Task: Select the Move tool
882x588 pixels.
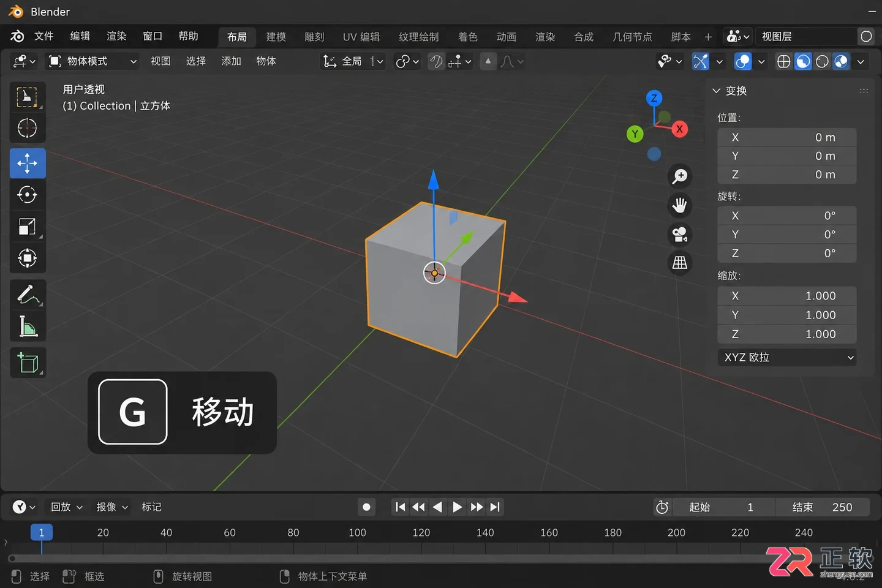Action: 28,164
